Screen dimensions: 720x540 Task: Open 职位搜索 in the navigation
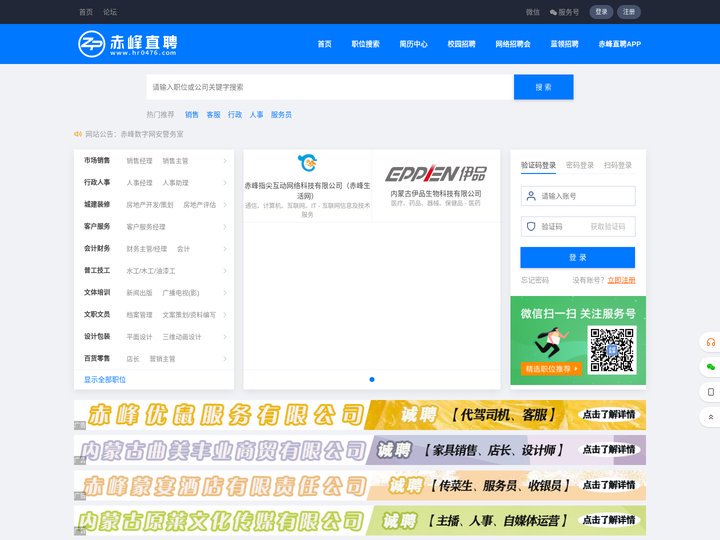[366, 44]
